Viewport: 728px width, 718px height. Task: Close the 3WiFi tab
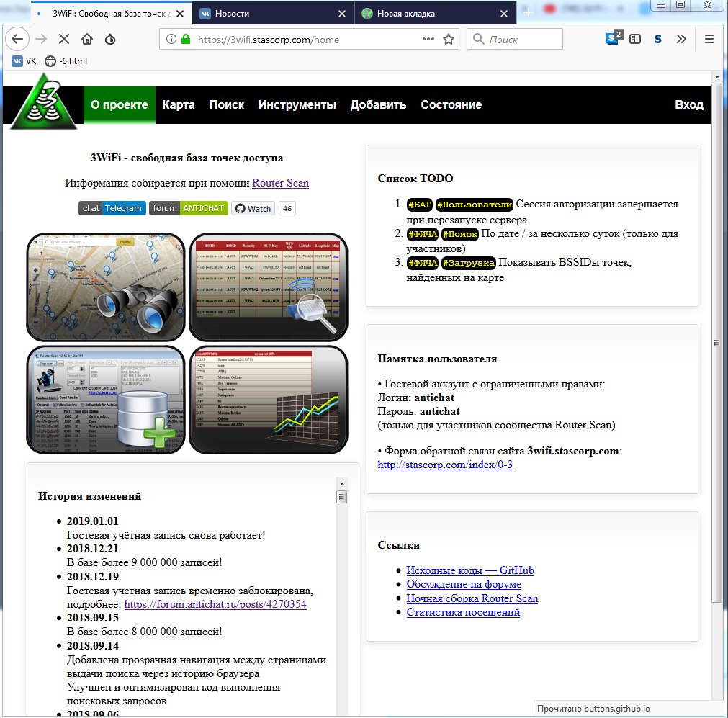click(x=180, y=14)
